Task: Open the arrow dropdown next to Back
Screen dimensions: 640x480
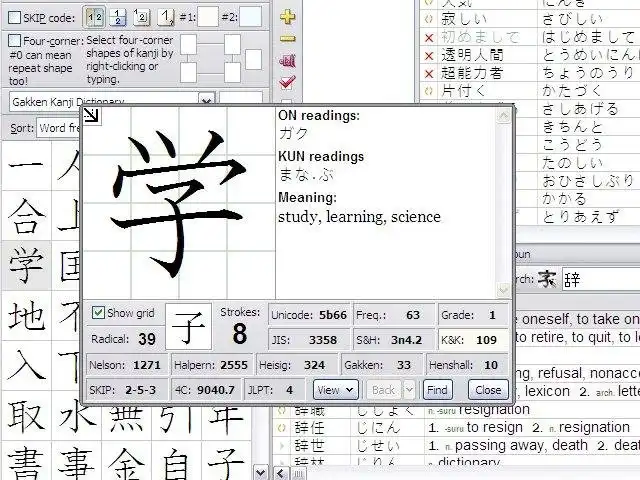Action: point(409,390)
